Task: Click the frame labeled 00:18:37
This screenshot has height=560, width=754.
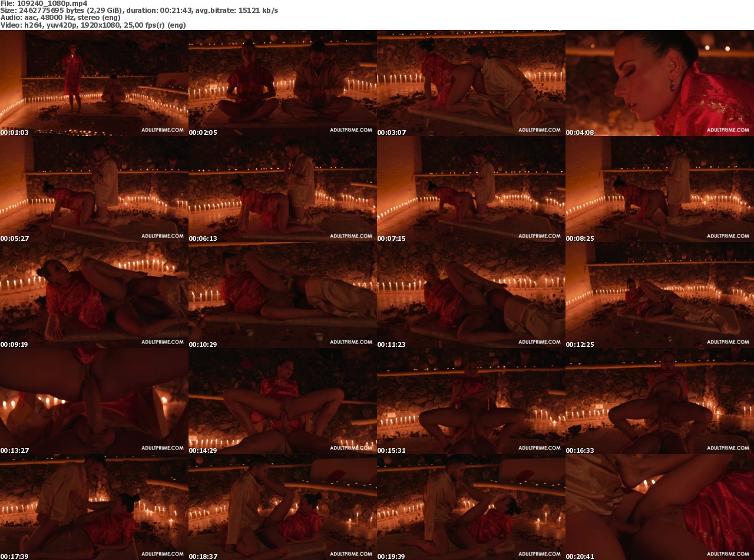Action: (x=283, y=506)
